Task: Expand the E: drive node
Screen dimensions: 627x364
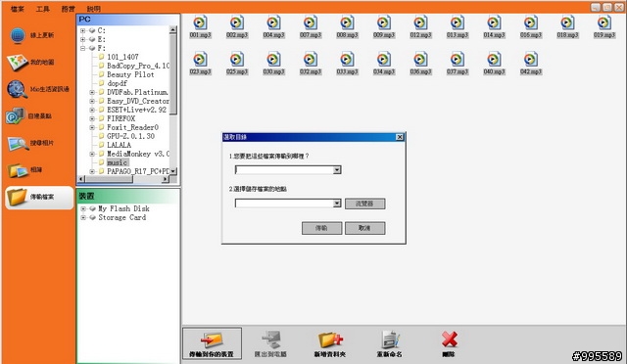Action: (82, 39)
